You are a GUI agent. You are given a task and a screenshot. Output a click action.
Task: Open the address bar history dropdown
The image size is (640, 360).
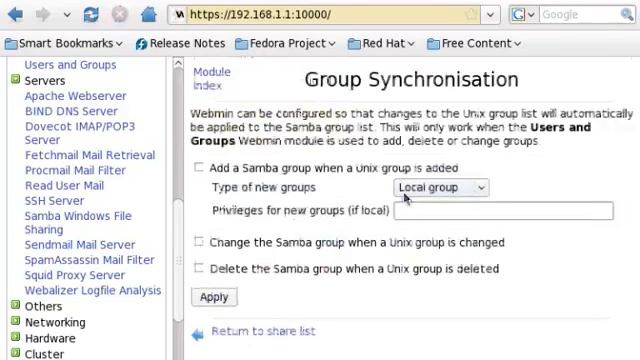pos(490,15)
